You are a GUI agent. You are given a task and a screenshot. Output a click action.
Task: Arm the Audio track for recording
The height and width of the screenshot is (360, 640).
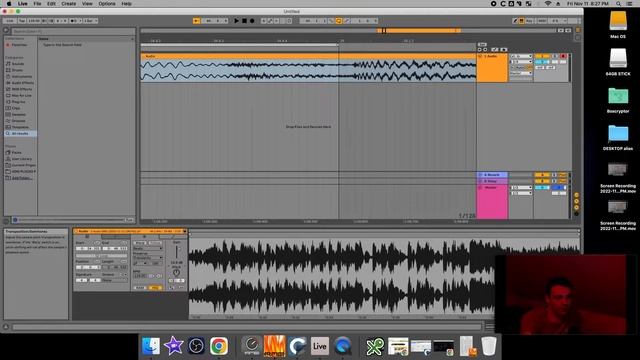[563, 56]
